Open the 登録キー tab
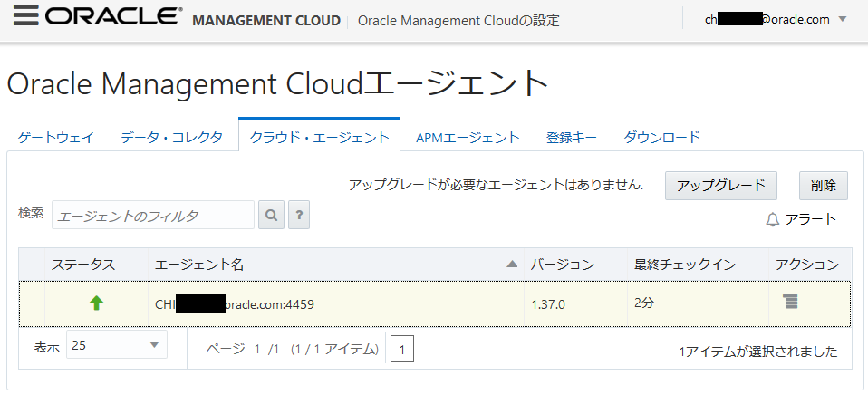 572,137
